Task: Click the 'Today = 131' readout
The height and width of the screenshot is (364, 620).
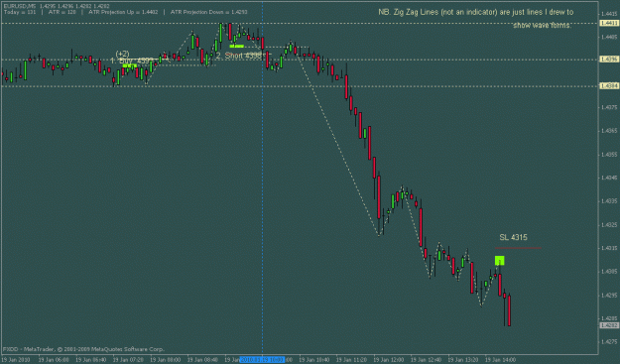Action: point(20,12)
